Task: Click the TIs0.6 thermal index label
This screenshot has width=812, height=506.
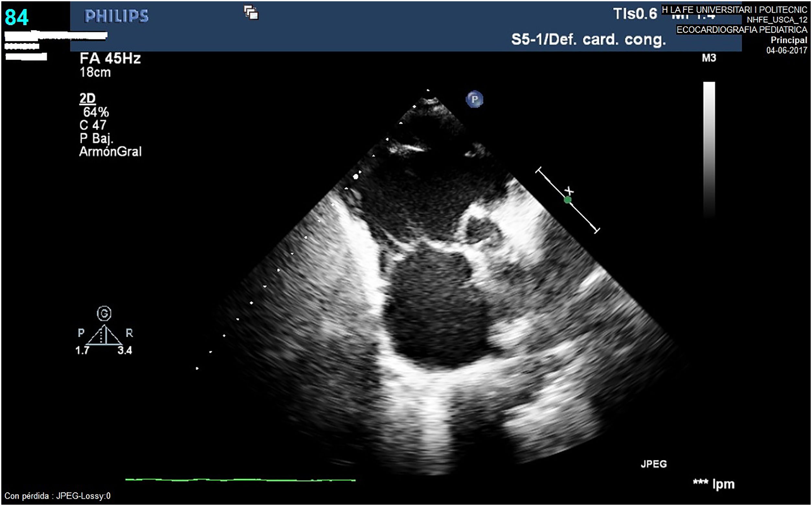Action: click(x=635, y=14)
